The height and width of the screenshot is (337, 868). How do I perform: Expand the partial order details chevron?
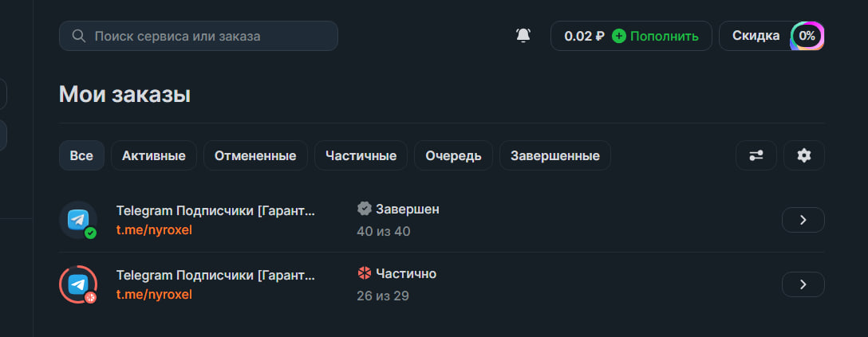(803, 284)
